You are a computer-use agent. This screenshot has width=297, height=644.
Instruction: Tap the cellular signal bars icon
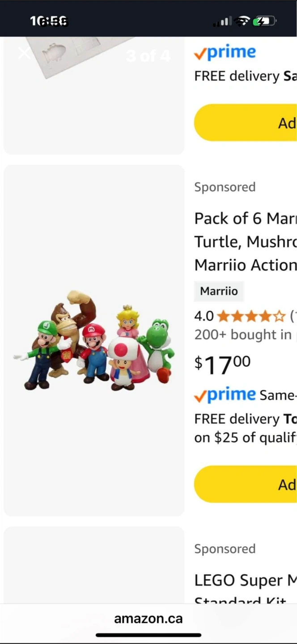222,21
